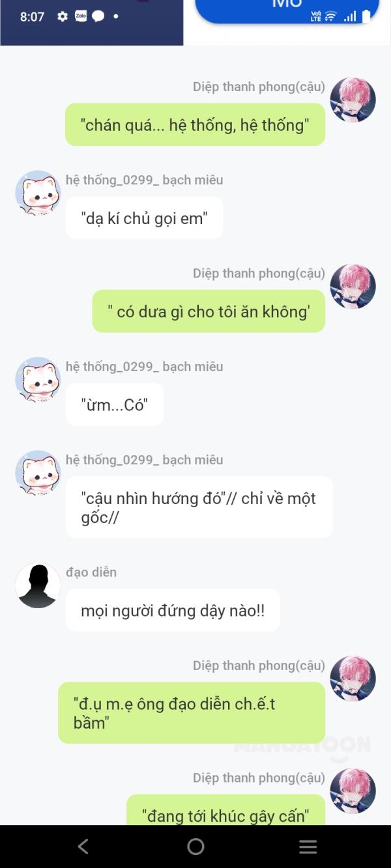Select the "dạ kí chủ gọi em" message
391x868 pixels.
coord(144,218)
